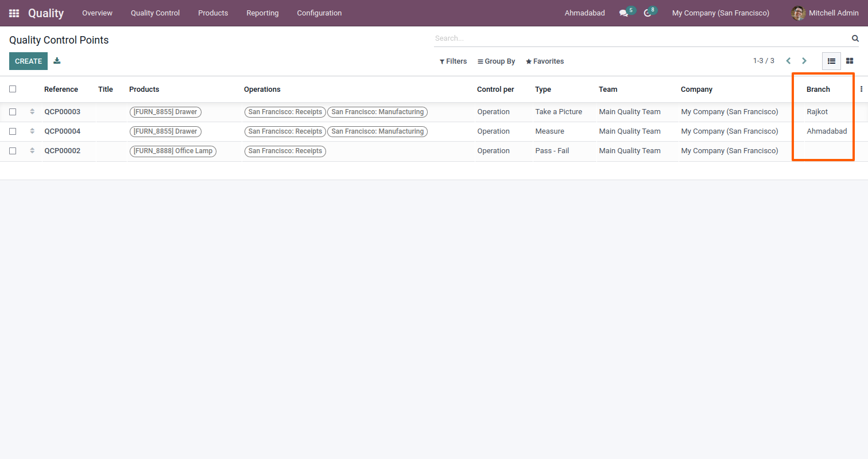Open optional columns three-dot menu

(x=861, y=89)
